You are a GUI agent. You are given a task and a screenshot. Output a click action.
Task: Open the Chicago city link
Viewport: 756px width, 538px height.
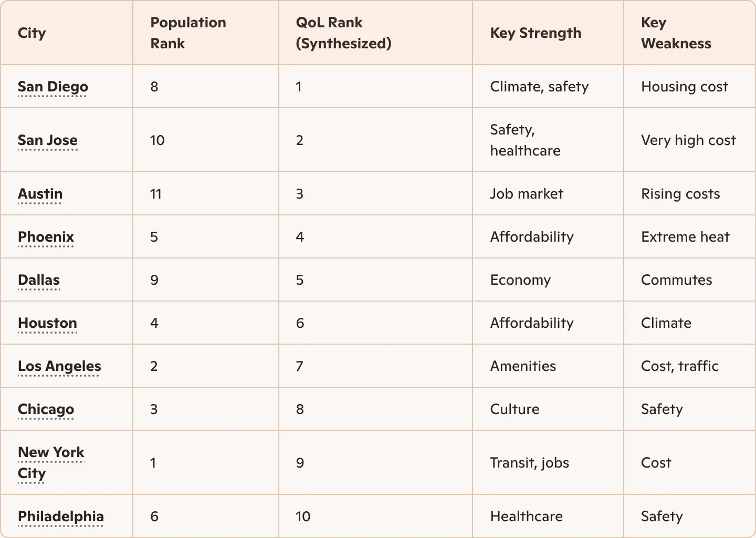[46, 409]
